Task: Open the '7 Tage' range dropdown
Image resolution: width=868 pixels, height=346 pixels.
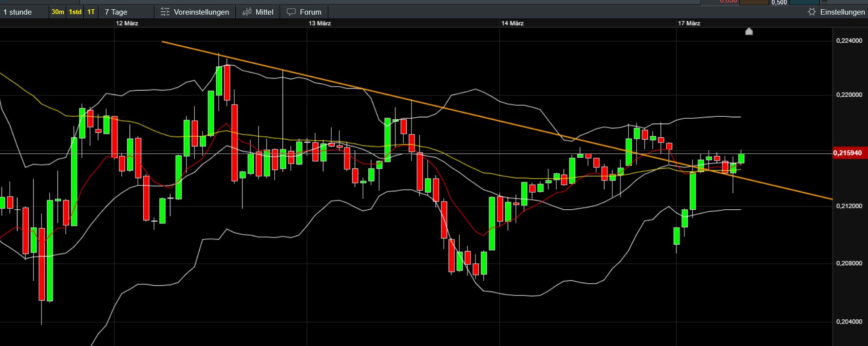Action: point(127,12)
